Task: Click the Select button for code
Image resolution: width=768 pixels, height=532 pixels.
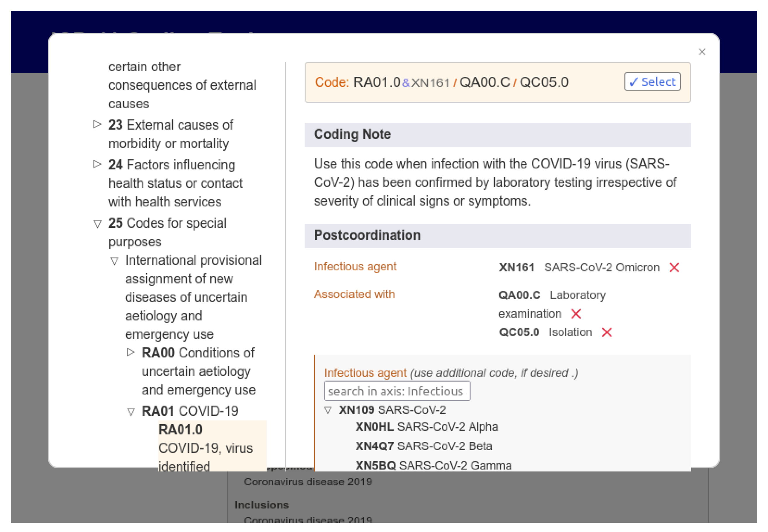Action: pos(652,82)
